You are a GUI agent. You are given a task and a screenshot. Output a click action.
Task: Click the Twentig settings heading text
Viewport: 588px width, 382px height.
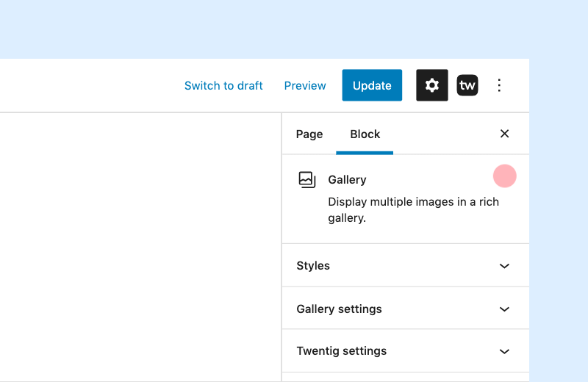pos(341,351)
